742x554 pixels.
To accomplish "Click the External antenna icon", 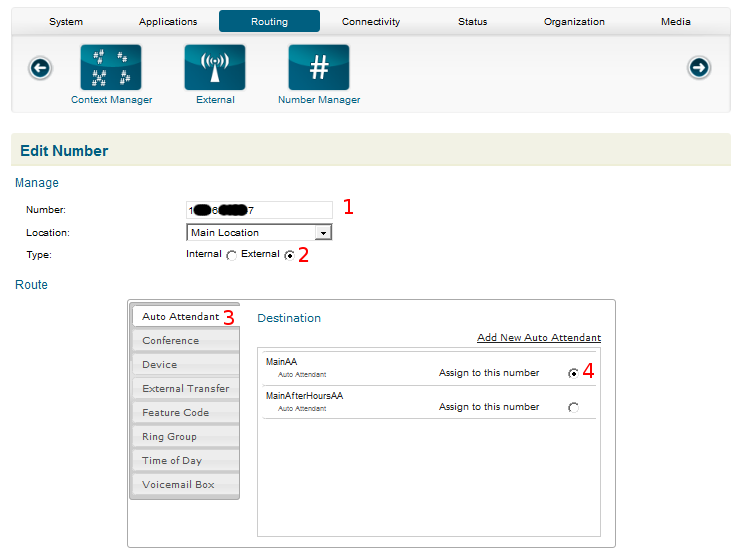I will pos(215,67).
